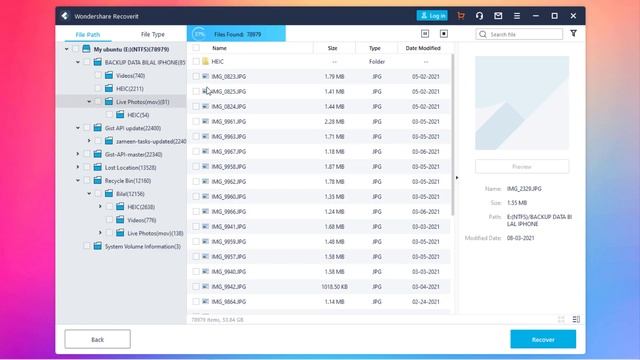Click the Lost Location folder icon
640x360 pixels.
point(98,167)
